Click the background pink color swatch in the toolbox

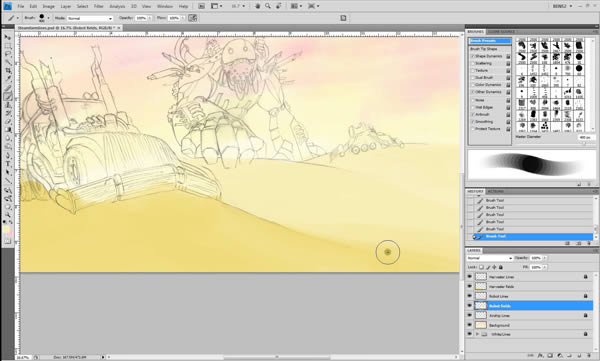[x=10, y=233]
